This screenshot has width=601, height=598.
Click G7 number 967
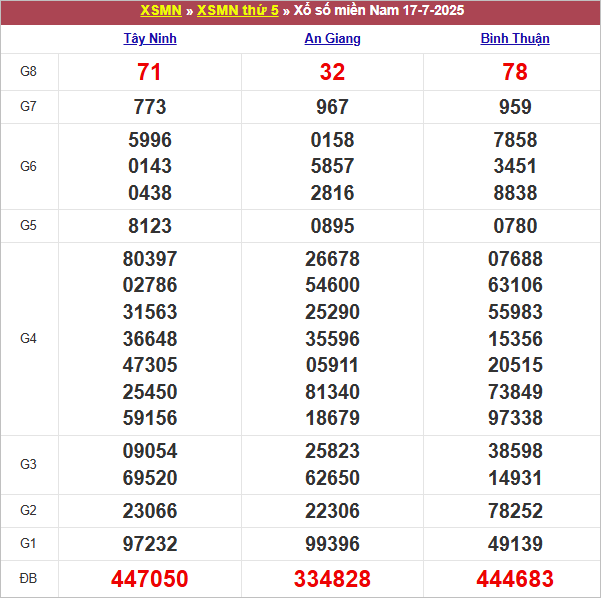(332, 107)
